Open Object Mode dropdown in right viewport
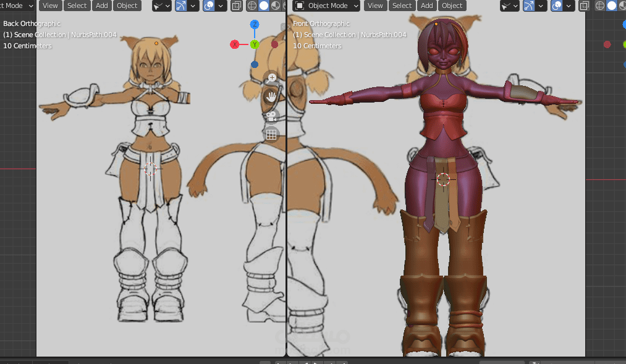This screenshot has height=364, width=626. pyautogui.click(x=326, y=6)
